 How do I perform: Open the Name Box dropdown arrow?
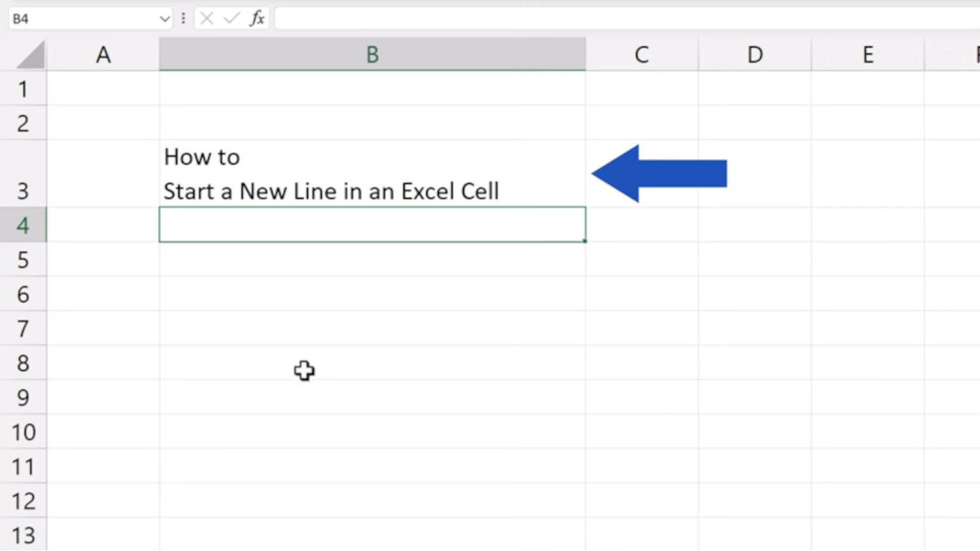click(x=165, y=18)
